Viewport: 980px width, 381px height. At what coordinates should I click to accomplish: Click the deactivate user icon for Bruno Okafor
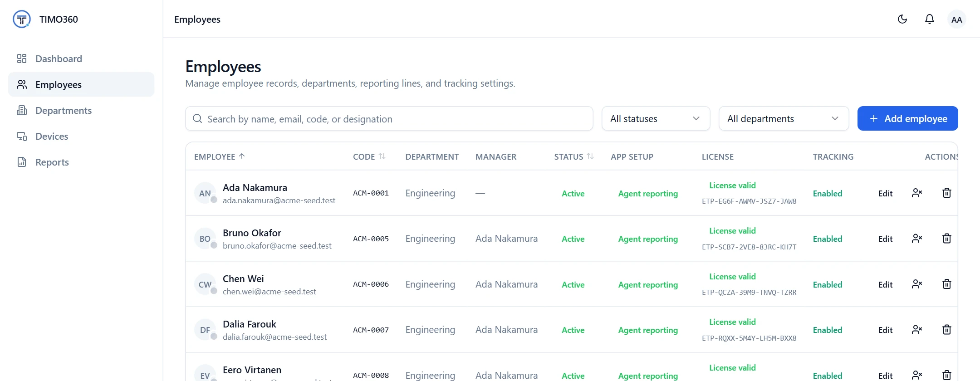pos(917,239)
